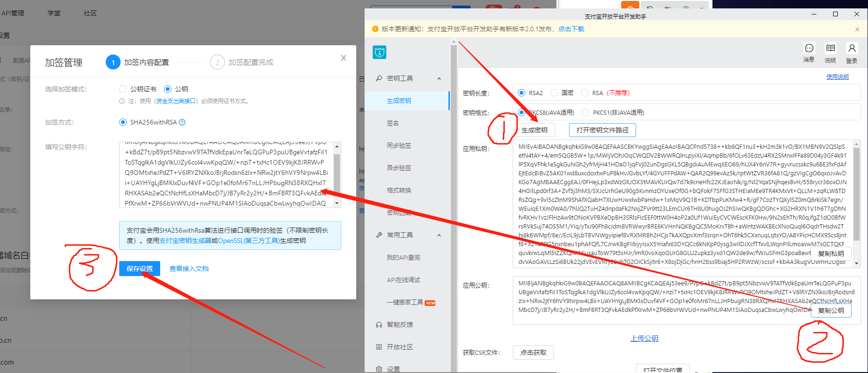Viewport: 868px width, 373px height.
Task: Select RSA2 key length radio
Action: tap(522, 93)
